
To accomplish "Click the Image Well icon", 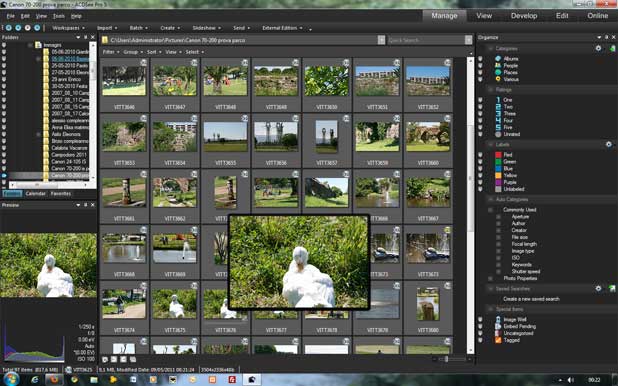I will [498, 319].
